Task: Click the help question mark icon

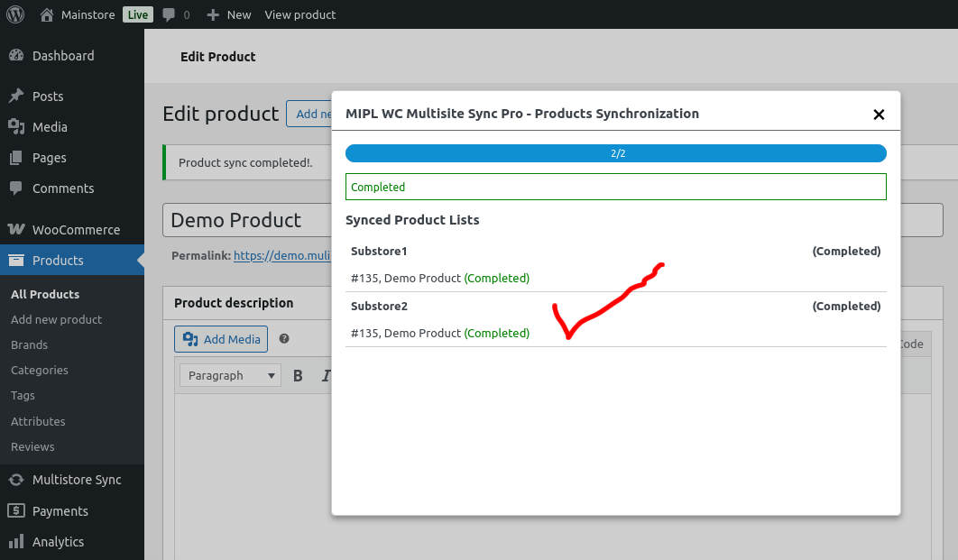Action: click(284, 338)
